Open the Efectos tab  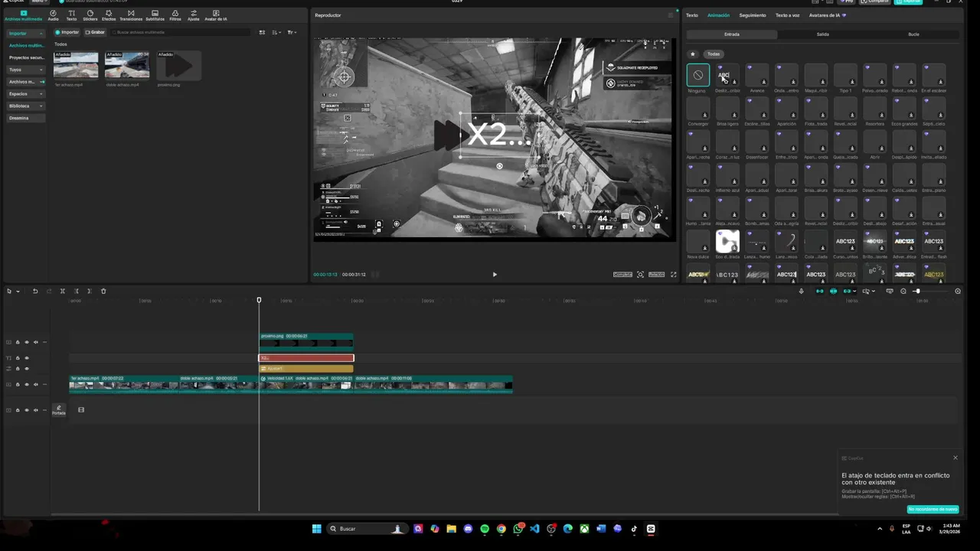click(109, 15)
